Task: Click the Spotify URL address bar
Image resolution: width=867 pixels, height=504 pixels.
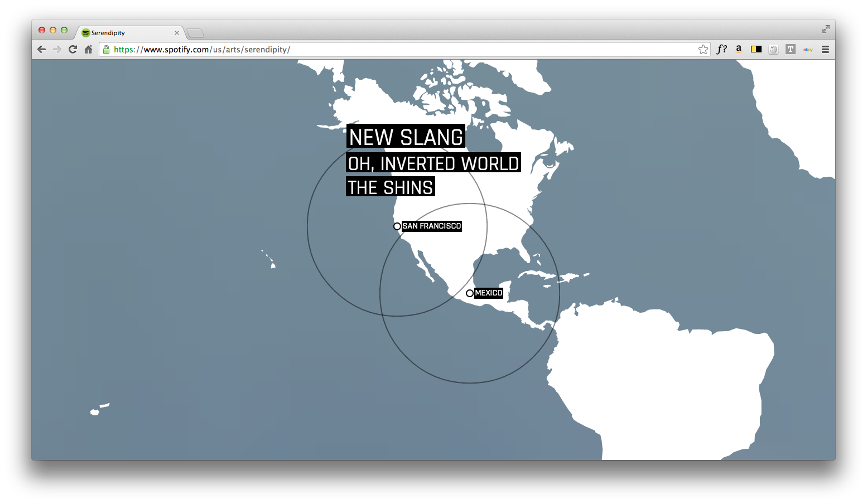Action: 391,50
